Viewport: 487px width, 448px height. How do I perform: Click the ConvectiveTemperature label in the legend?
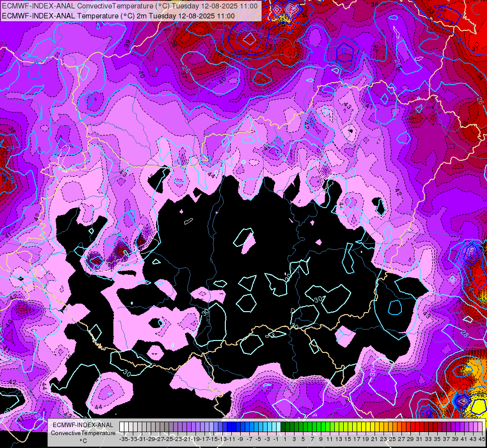tap(83, 433)
